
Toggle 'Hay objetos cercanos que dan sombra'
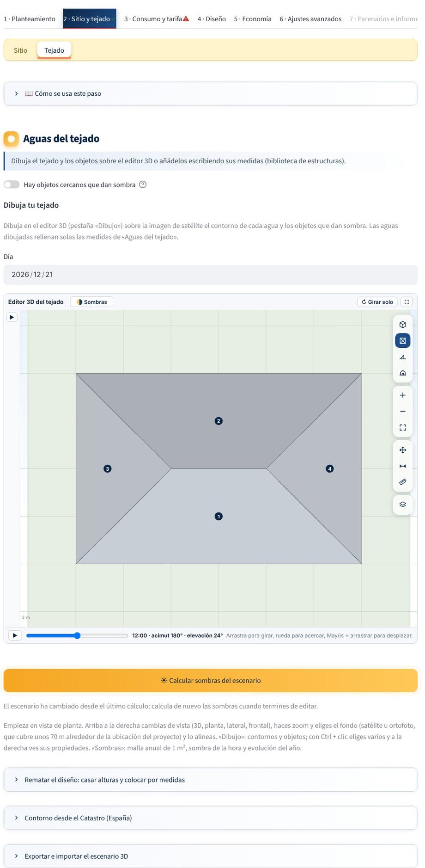[12, 185]
